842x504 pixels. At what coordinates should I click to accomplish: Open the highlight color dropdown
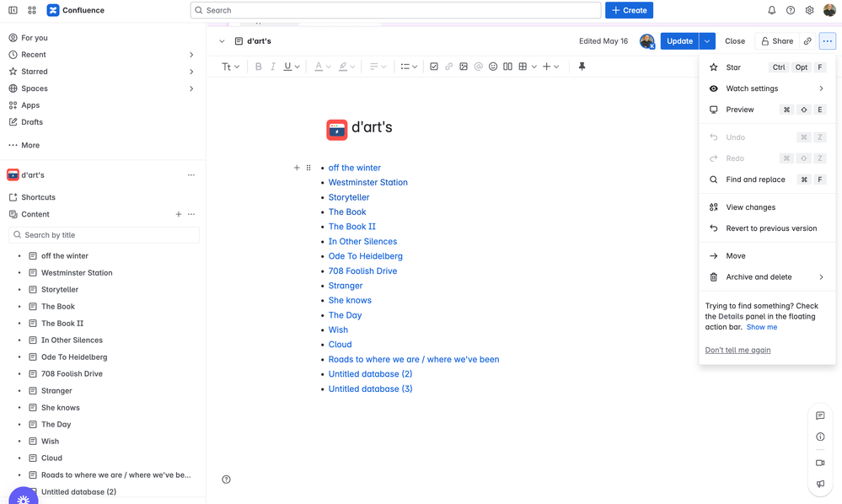347,67
